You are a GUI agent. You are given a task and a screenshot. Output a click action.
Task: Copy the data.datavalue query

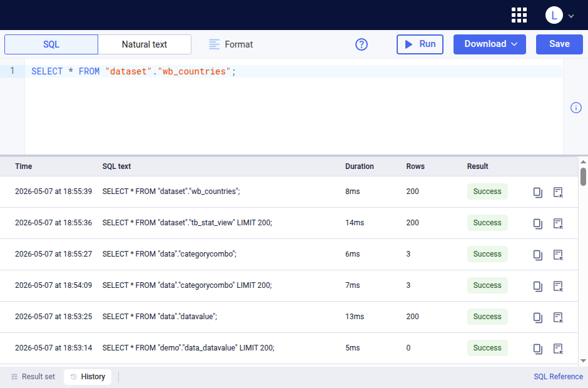538,317
